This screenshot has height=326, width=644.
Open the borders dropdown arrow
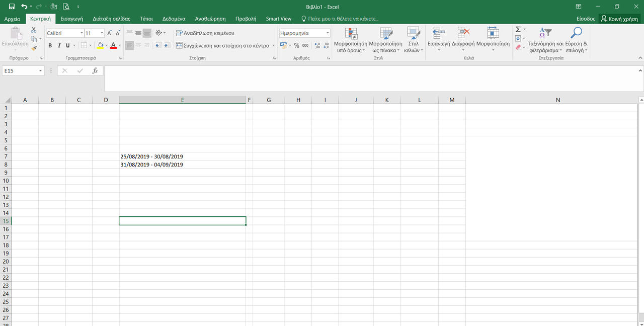(90, 45)
